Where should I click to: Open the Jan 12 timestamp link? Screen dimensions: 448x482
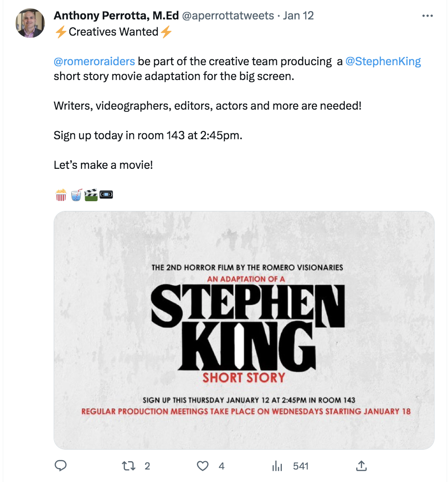(299, 16)
